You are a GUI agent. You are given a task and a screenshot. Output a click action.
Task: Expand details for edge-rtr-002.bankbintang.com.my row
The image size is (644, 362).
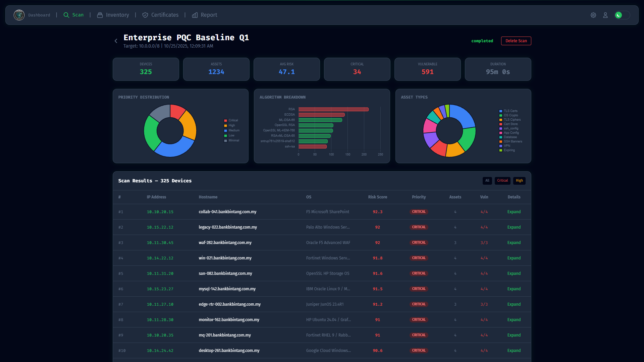(514, 304)
